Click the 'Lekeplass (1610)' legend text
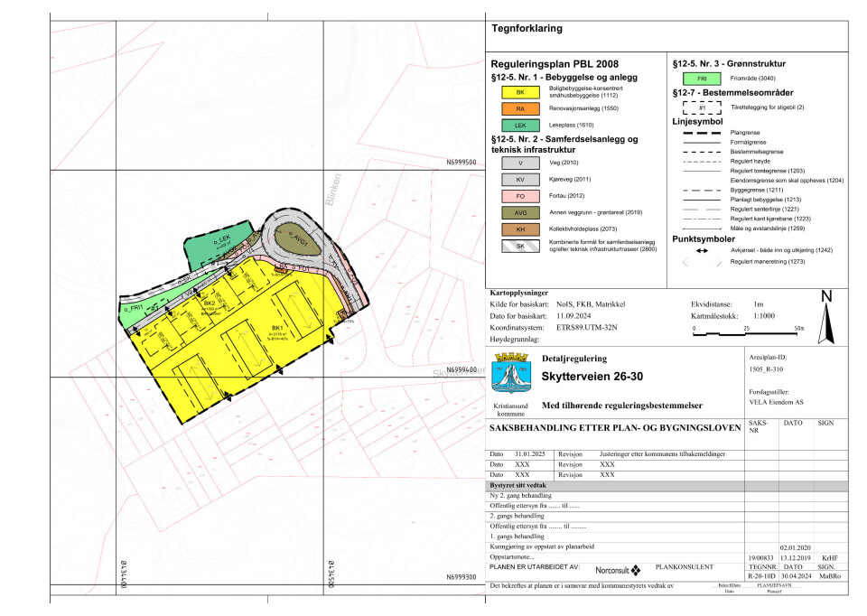The width and height of the screenshot is (867, 616). point(571,125)
